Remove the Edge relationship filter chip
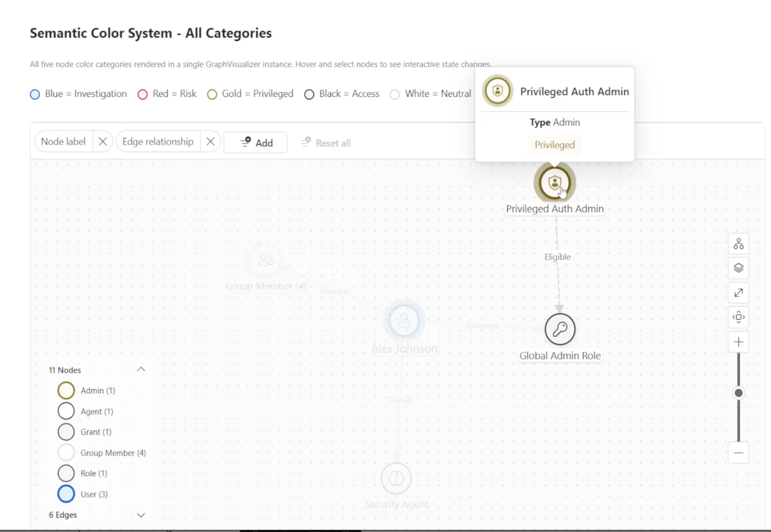Screen dimensions: 771x532 210,141
